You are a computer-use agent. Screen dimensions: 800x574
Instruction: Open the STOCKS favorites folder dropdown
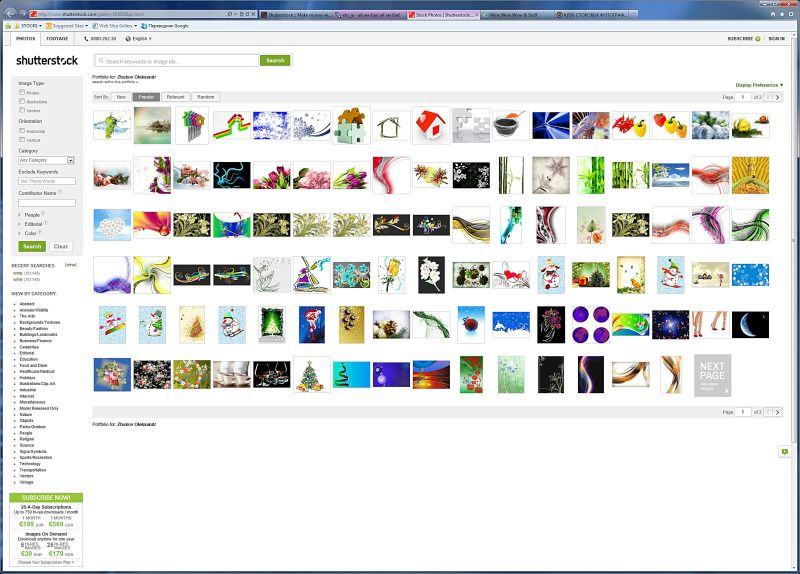[29, 26]
